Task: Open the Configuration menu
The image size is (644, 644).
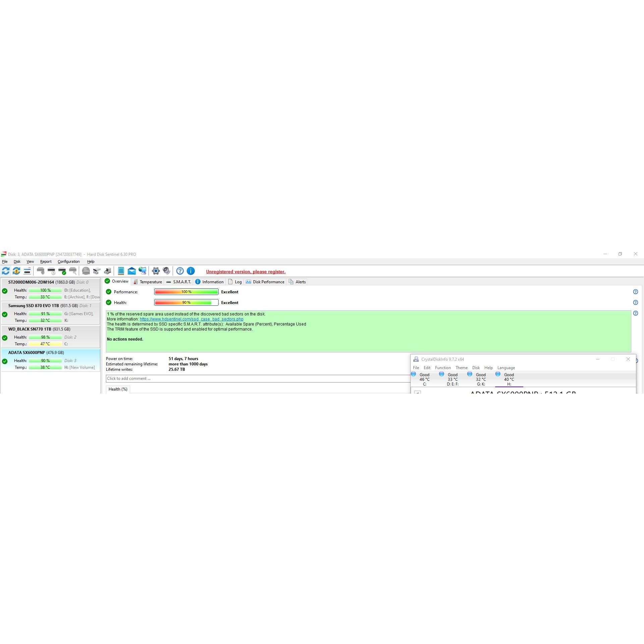Action: click(68, 261)
